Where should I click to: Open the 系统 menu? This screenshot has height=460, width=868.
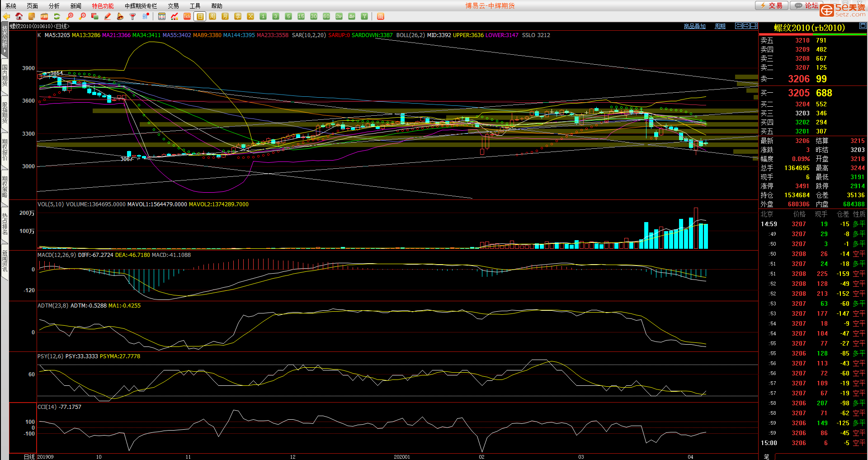pyautogui.click(x=11, y=6)
